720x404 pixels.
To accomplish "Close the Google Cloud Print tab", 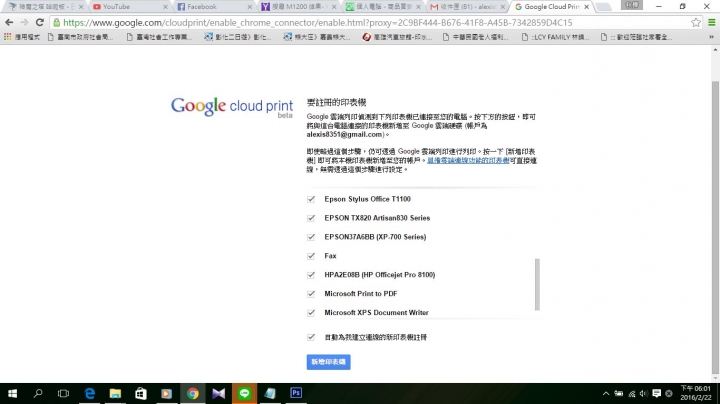I will point(586,7).
